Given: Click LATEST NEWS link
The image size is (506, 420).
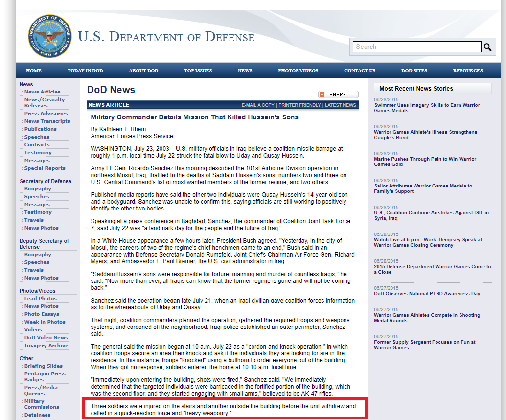Looking at the screenshot, I should click(341, 105).
